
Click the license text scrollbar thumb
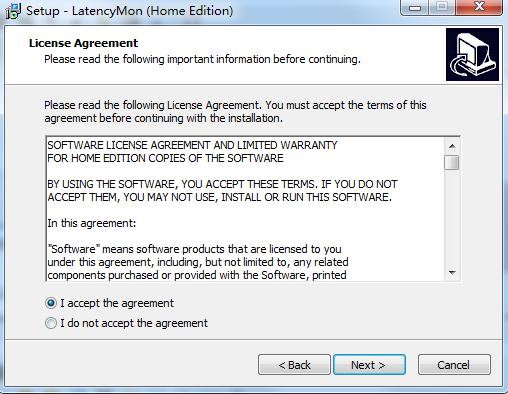point(452,163)
